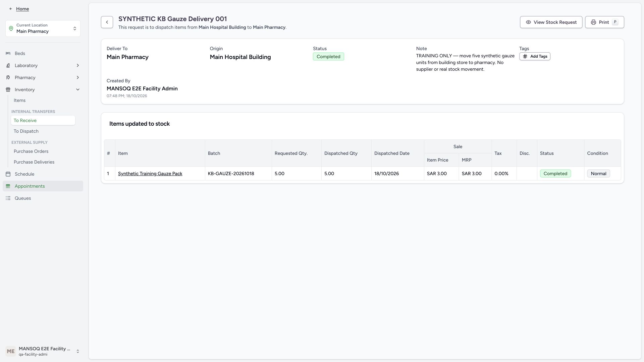The height and width of the screenshot is (362, 644).
Task: Click the Dispatched Qty column header
Action: pyautogui.click(x=346, y=153)
